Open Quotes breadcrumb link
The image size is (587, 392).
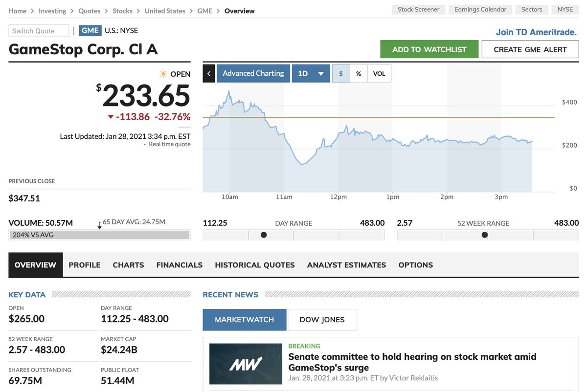tap(89, 11)
